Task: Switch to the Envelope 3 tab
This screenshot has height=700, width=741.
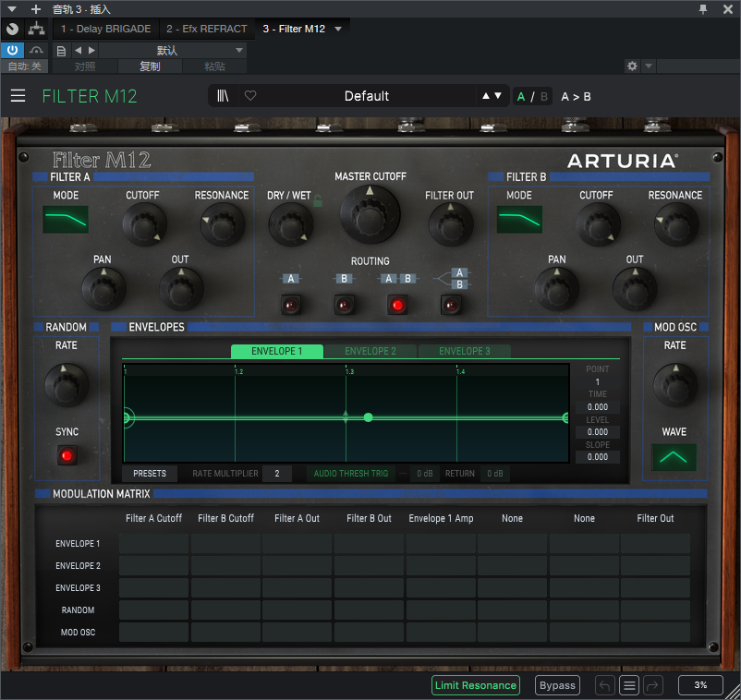Action: pyautogui.click(x=465, y=351)
